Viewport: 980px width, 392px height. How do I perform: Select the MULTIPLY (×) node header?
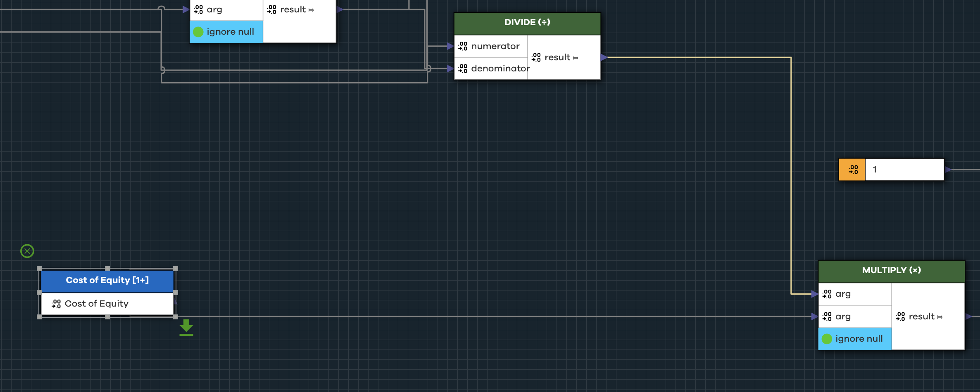(x=891, y=271)
